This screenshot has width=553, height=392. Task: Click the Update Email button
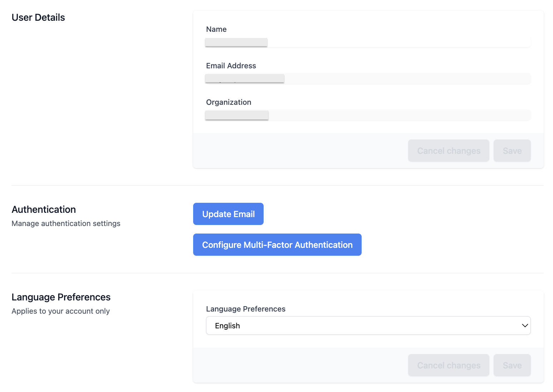coord(228,214)
